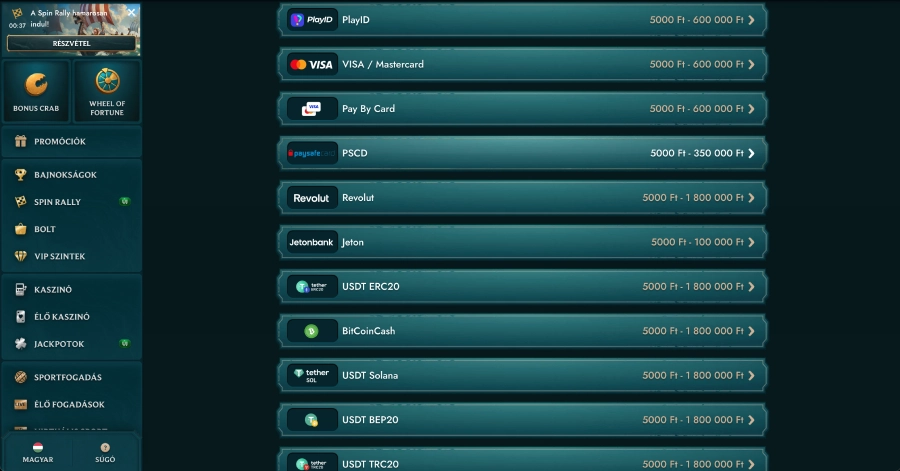Expand the USDT BEP20 row chevron
The image size is (900, 471).
tap(751, 420)
